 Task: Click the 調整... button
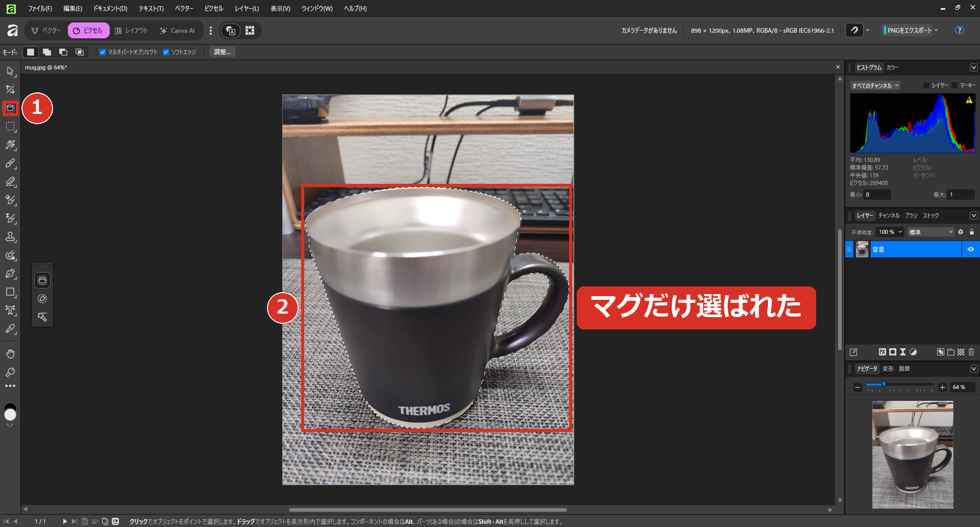[x=222, y=52]
